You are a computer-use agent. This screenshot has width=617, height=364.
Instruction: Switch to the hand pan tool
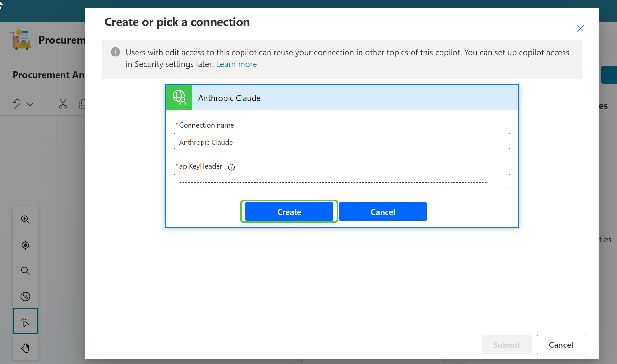pos(25,347)
